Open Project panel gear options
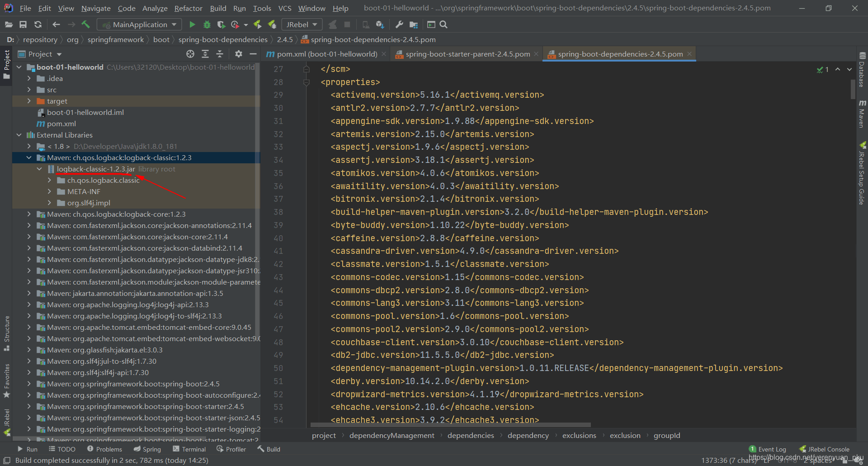868x466 pixels. 239,54
